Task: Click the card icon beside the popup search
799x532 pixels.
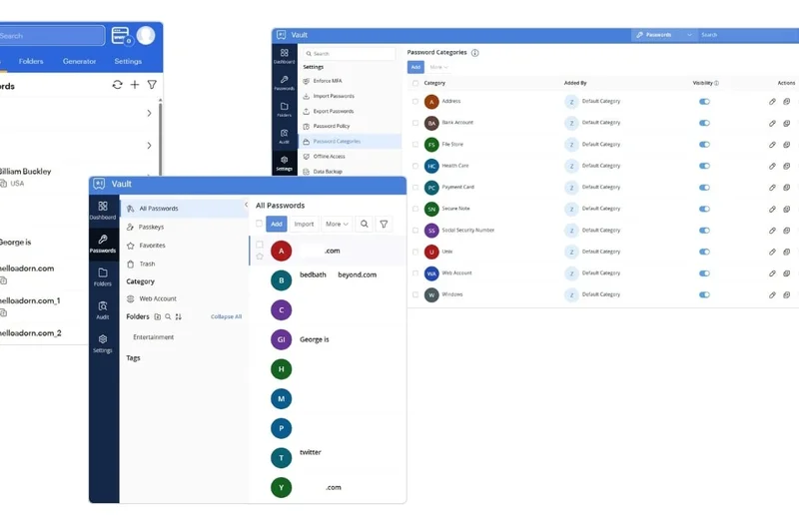Action: tap(121, 36)
